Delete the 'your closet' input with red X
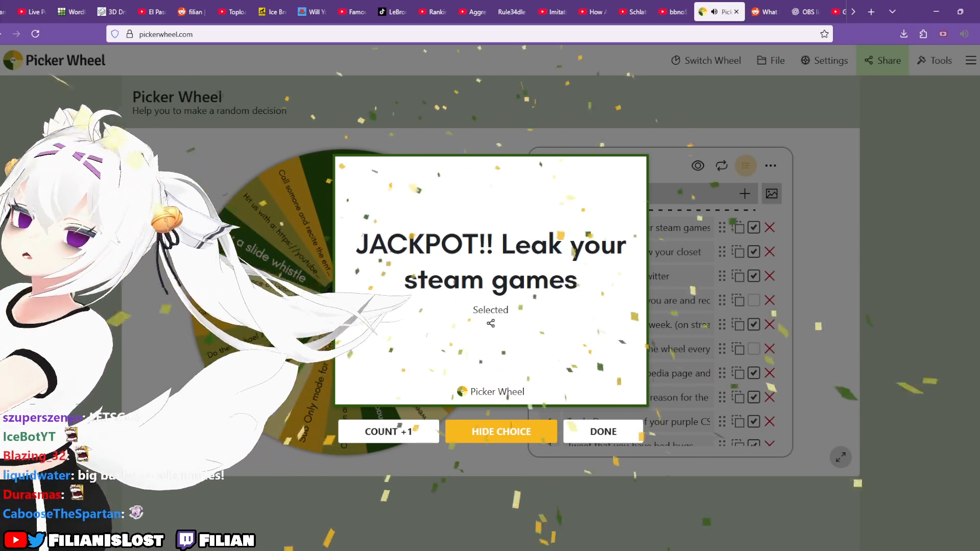Image resolution: width=980 pixels, height=551 pixels. tap(770, 252)
